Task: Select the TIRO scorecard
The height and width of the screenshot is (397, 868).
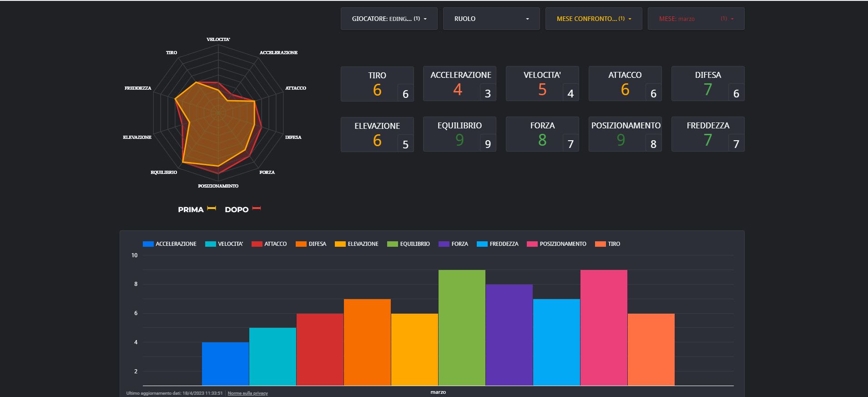Action: [377, 84]
